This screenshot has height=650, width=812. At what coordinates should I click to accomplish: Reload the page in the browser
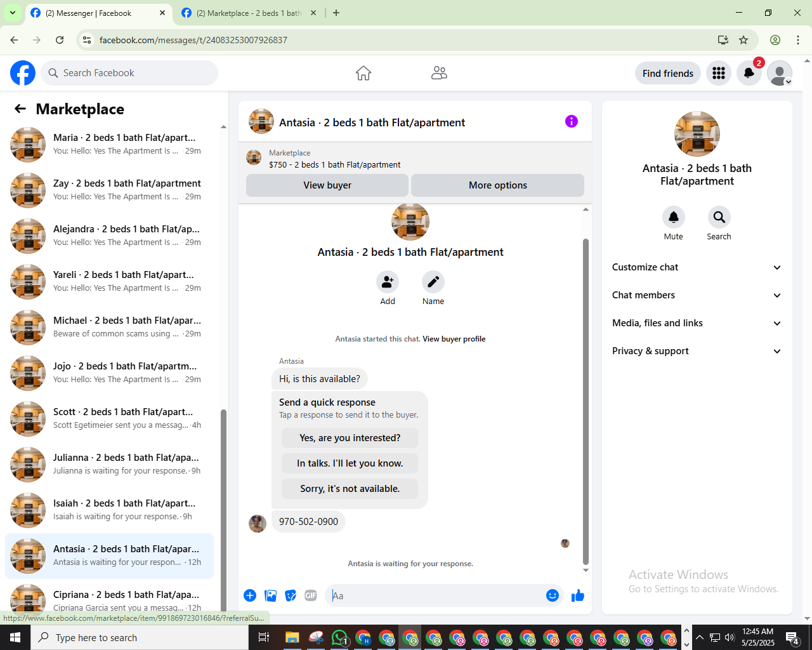tap(60, 40)
